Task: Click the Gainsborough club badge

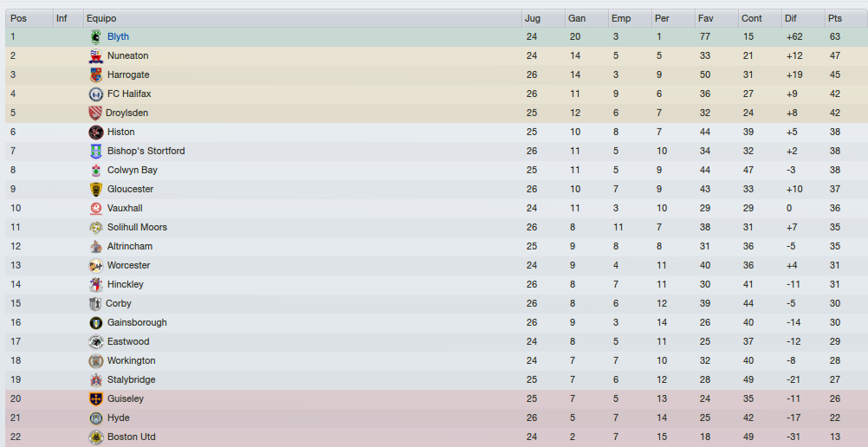Action: click(x=96, y=323)
